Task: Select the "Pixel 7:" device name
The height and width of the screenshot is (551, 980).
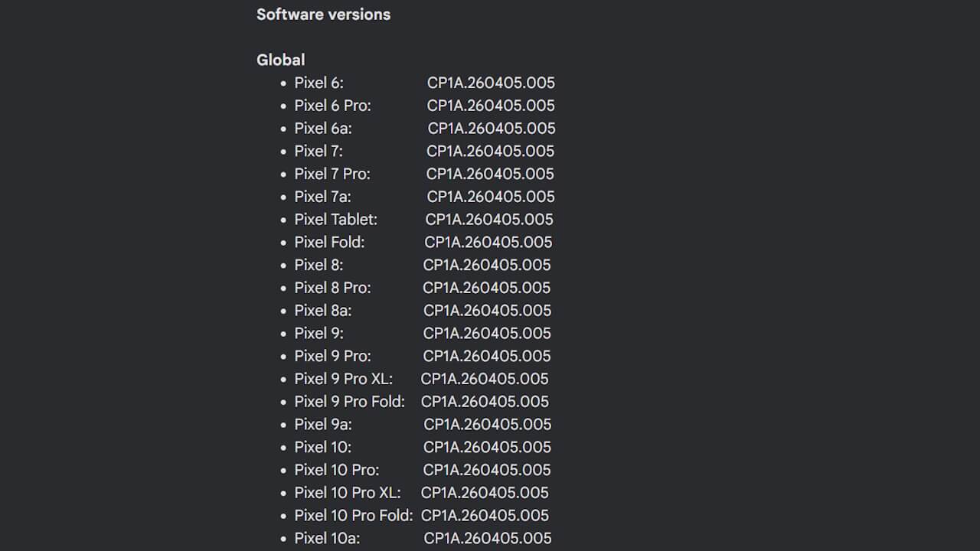Action: [318, 152]
